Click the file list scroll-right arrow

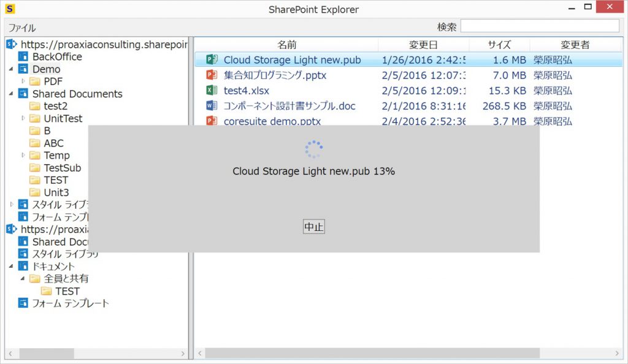coord(617,353)
